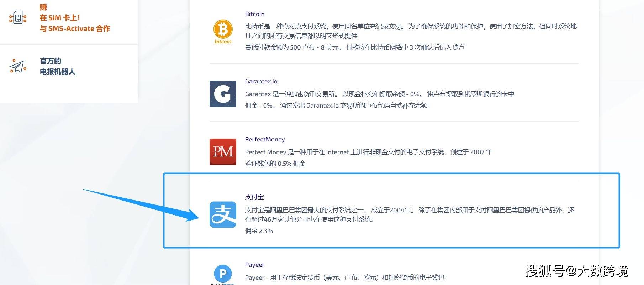Screen dimensions: 644x285
Task: Click the Telegram paper plane icon
Action: click(18, 66)
